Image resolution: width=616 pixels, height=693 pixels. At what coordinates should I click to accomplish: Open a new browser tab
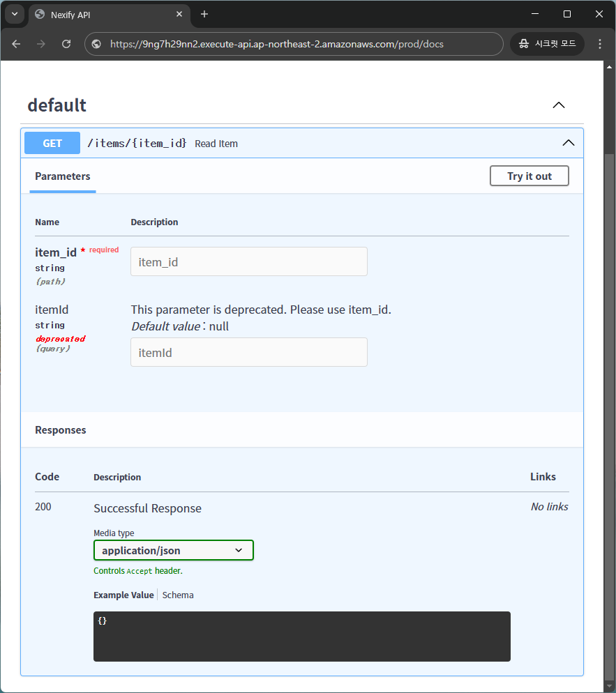pyautogui.click(x=204, y=14)
